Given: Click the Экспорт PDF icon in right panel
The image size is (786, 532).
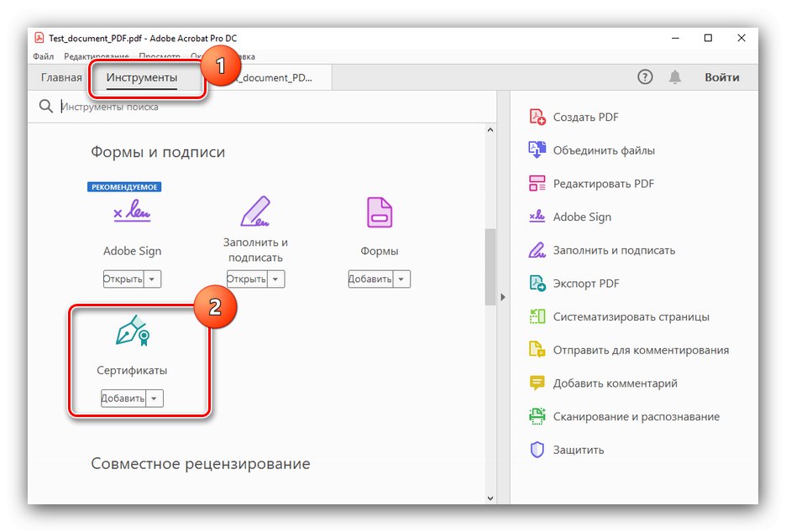Looking at the screenshot, I should 537,283.
